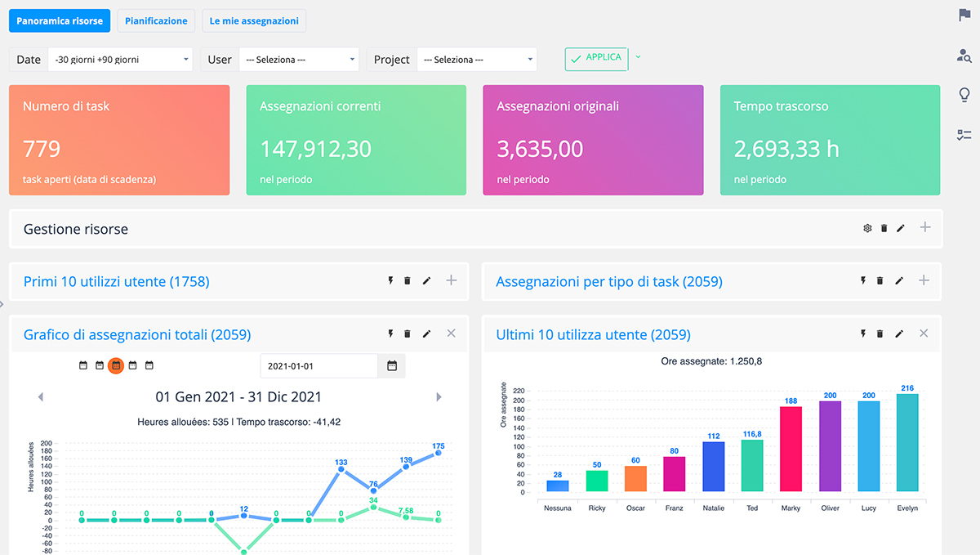Expand the chevron next to APPLICA
The height and width of the screenshot is (555, 980).
tap(638, 59)
